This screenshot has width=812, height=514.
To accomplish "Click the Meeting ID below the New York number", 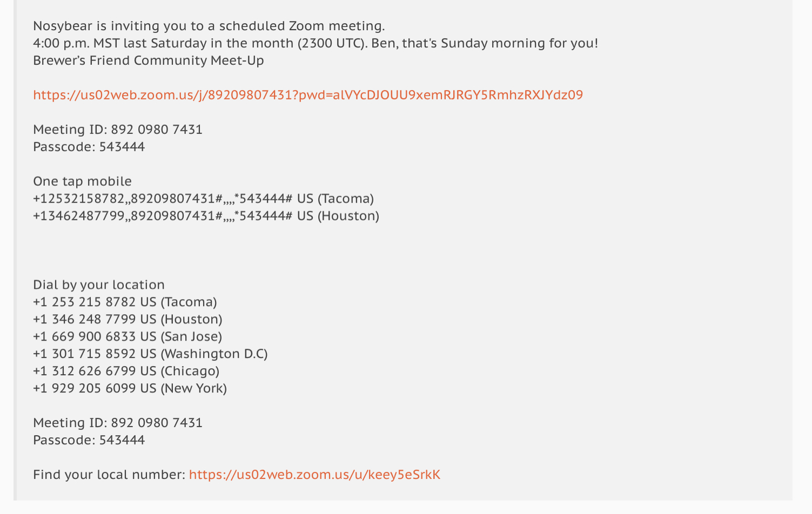I will pyautogui.click(x=118, y=423).
